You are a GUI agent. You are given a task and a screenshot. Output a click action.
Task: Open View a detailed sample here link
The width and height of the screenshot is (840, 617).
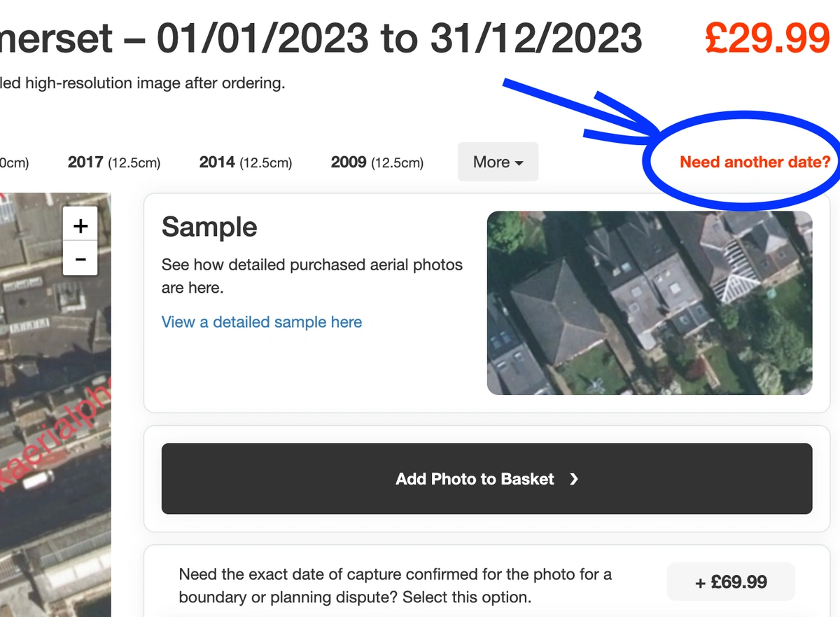(262, 322)
